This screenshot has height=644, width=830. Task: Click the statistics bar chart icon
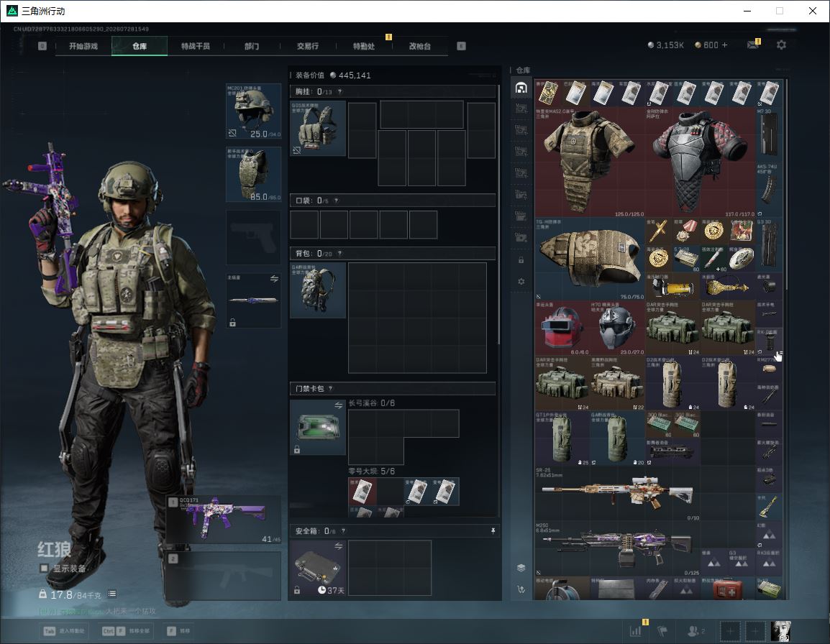click(635, 631)
